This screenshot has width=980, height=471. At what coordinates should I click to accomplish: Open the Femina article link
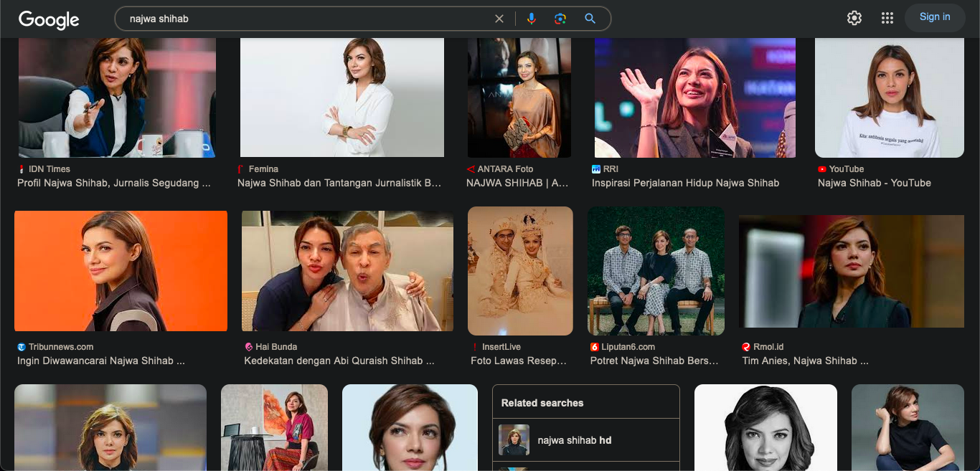pos(339,183)
